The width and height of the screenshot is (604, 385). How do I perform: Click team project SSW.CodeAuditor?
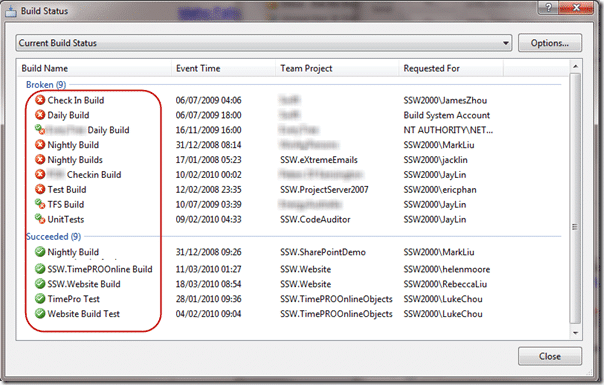(315, 219)
